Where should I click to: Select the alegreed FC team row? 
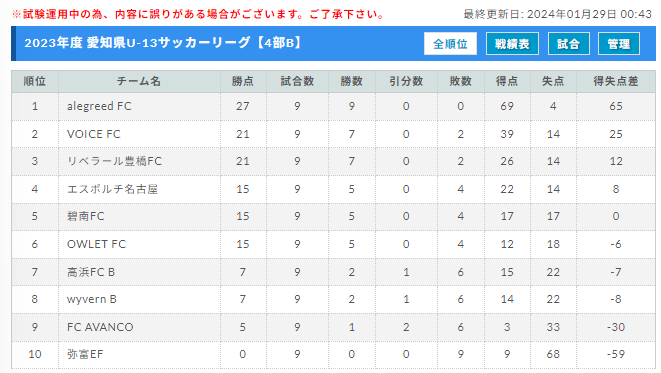coord(333,106)
